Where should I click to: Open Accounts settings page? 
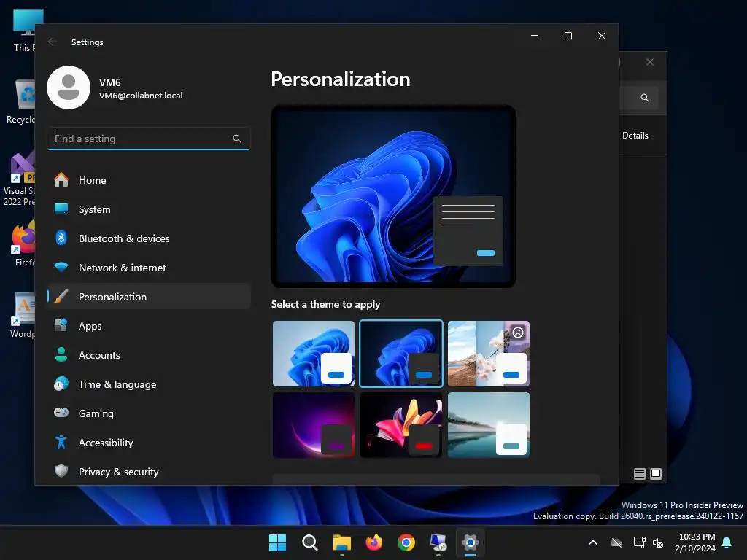[x=149, y=355]
